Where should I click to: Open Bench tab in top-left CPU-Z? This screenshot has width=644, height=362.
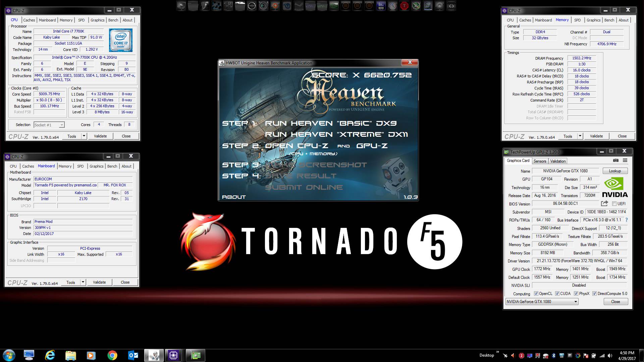tap(113, 20)
